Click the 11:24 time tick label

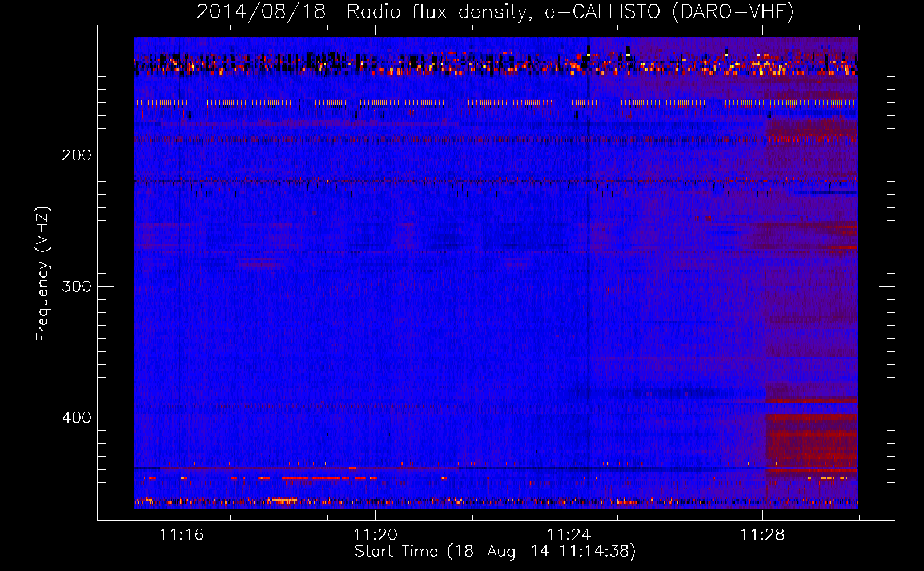(x=569, y=534)
